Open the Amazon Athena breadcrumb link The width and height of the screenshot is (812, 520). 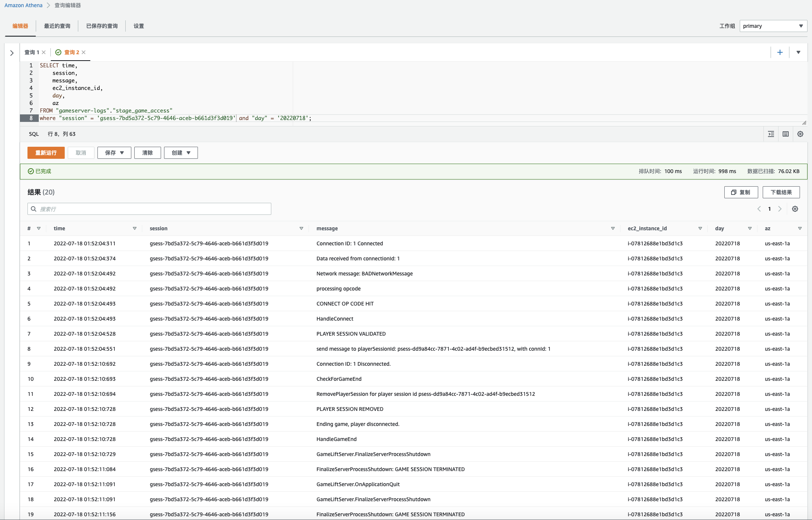pyautogui.click(x=23, y=5)
